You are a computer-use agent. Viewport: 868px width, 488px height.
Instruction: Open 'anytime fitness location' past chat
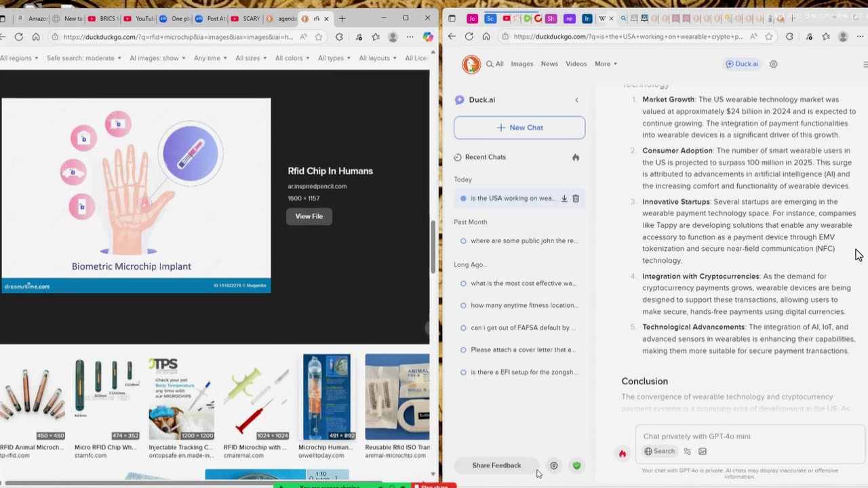point(519,305)
